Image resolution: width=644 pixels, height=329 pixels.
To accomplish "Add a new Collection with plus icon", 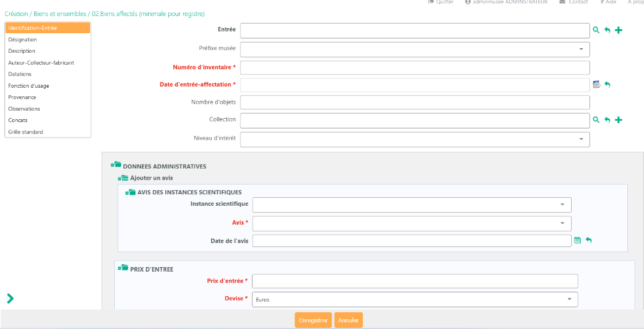I will [618, 120].
